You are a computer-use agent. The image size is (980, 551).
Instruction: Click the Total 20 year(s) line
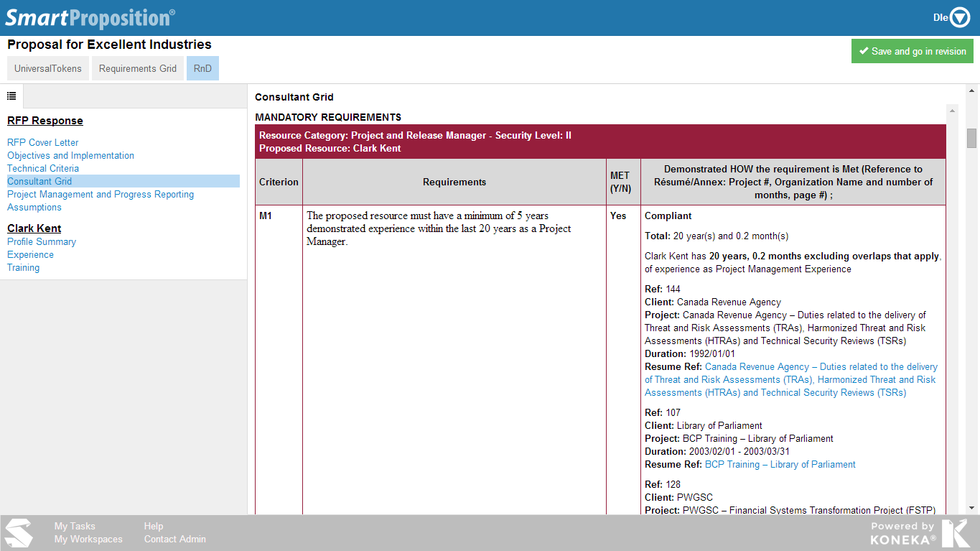pyautogui.click(x=717, y=236)
